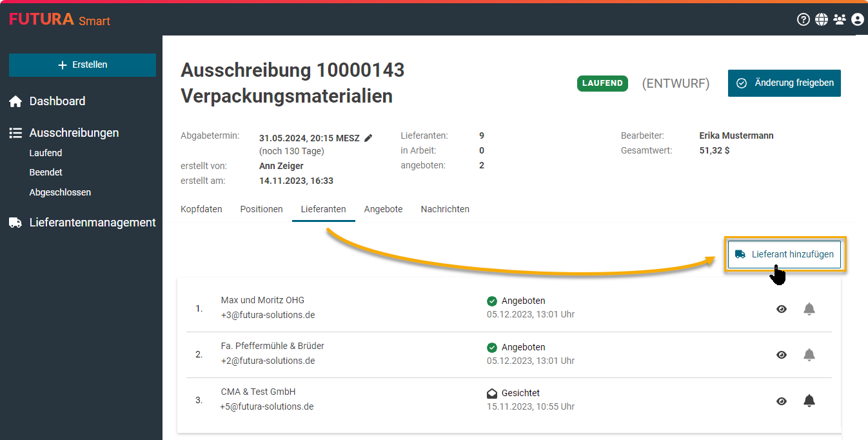Open Lieferantenmanagement in the sidebar
The image size is (868, 440).
pyautogui.click(x=92, y=223)
